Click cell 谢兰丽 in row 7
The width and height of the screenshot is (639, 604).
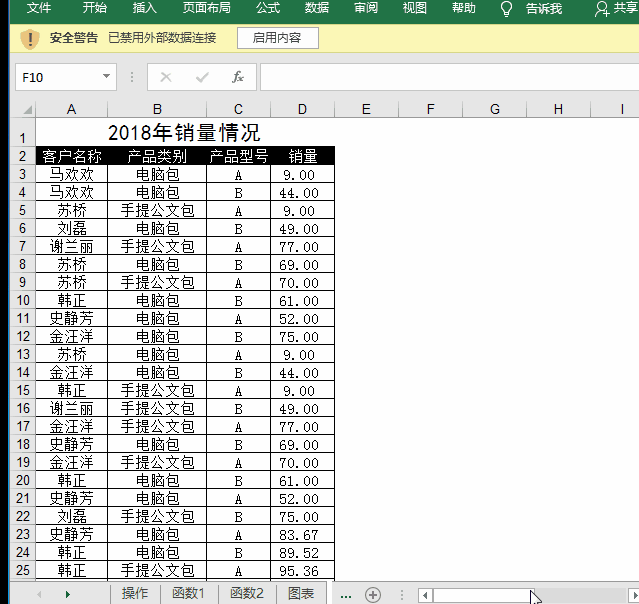point(72,246)
